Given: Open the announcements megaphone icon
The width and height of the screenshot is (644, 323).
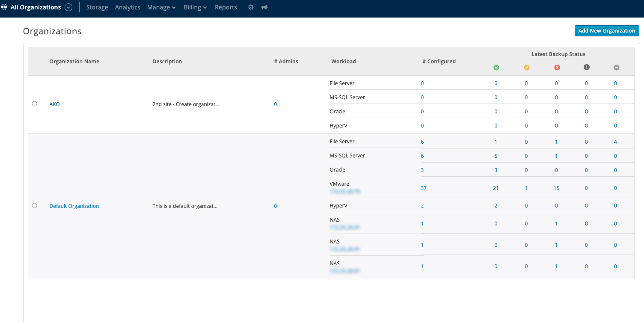Looking at the screenshot, I should pos(264,7).
